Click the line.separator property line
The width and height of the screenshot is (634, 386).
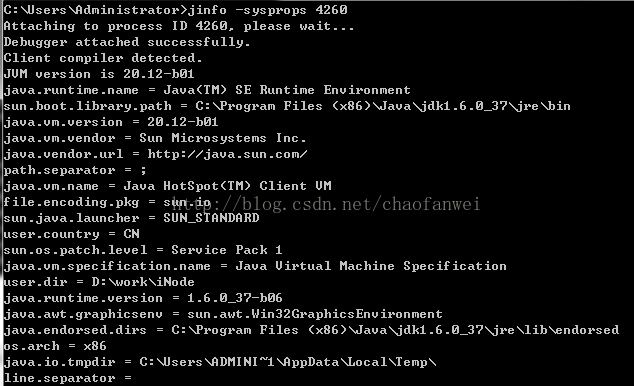coord(68,378)
